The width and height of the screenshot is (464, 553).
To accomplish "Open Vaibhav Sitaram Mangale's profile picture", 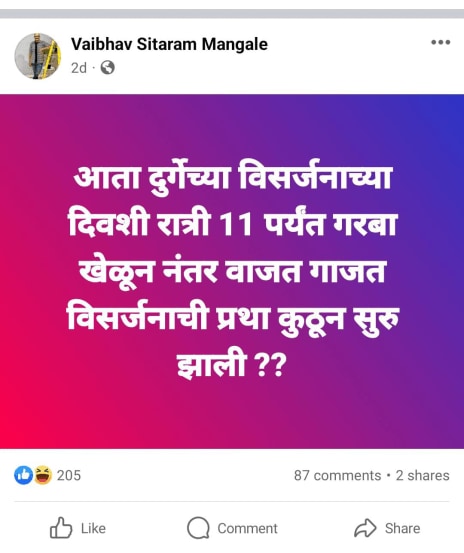I will (38, 56).
